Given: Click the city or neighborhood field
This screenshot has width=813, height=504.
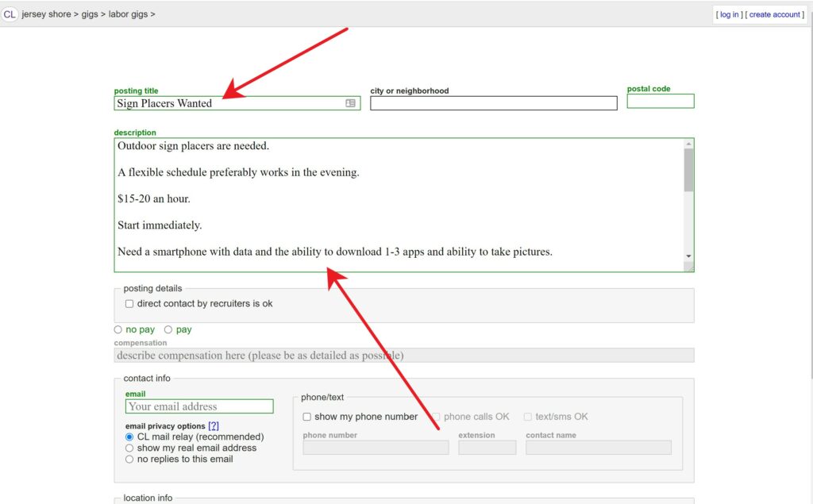Looking at the screenshot, I should click(494, 103).
